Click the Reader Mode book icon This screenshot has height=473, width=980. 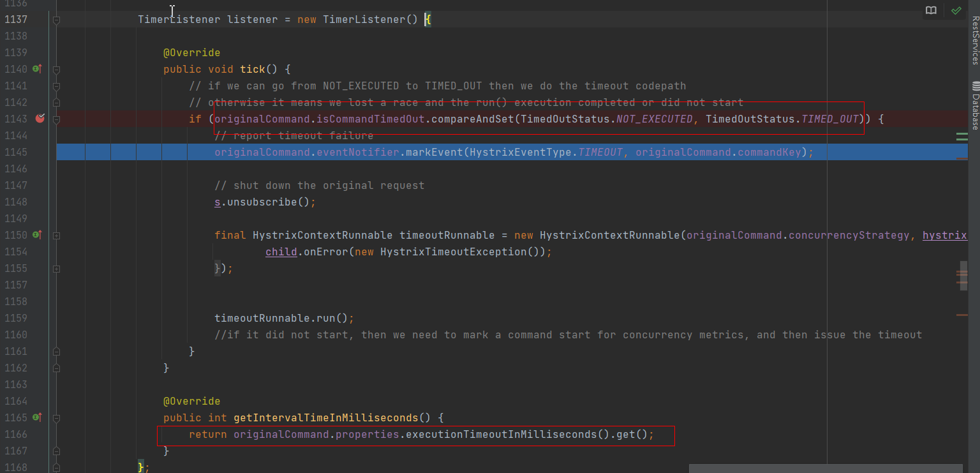932,11
